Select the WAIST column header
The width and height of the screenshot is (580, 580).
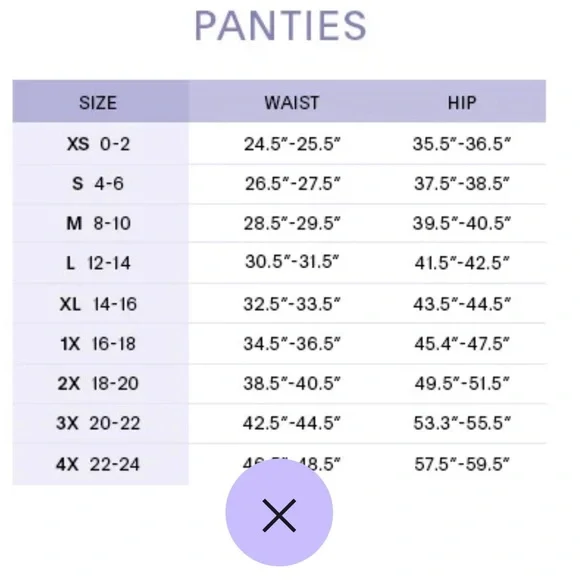291,103
